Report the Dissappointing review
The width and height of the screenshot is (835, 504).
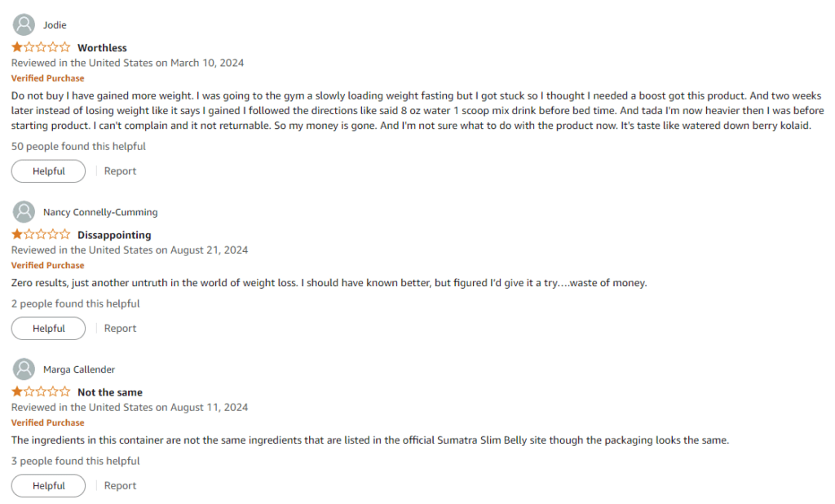tap(120, 329)
